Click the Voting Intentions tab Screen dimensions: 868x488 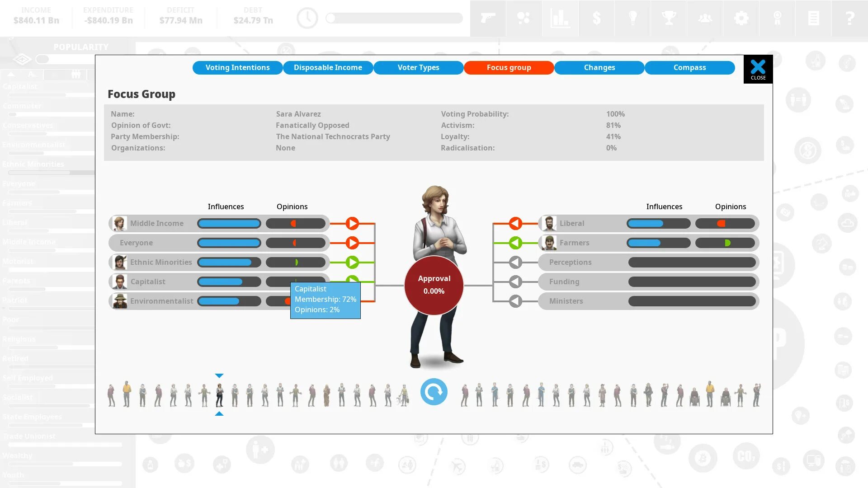click(x=237, y=67)
